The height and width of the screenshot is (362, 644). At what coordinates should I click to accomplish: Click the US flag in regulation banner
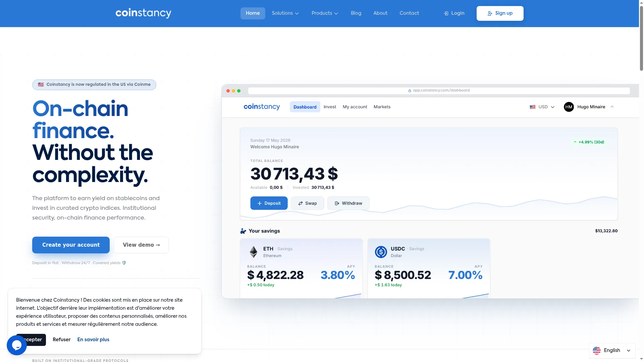click(x=41, y=84)
